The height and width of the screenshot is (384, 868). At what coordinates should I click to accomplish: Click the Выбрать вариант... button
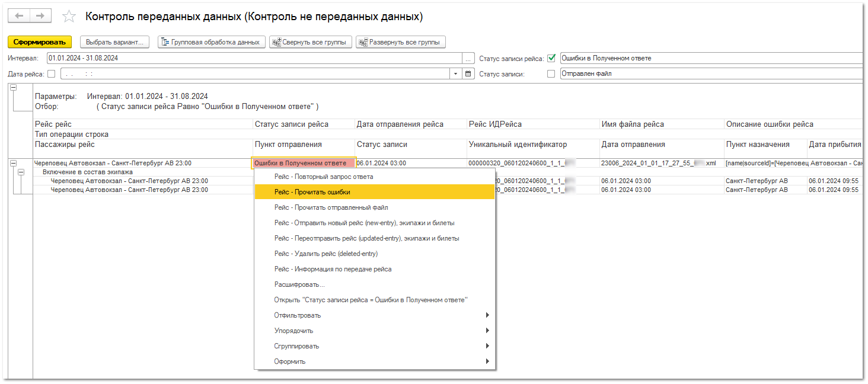click(x=114, y=42)
